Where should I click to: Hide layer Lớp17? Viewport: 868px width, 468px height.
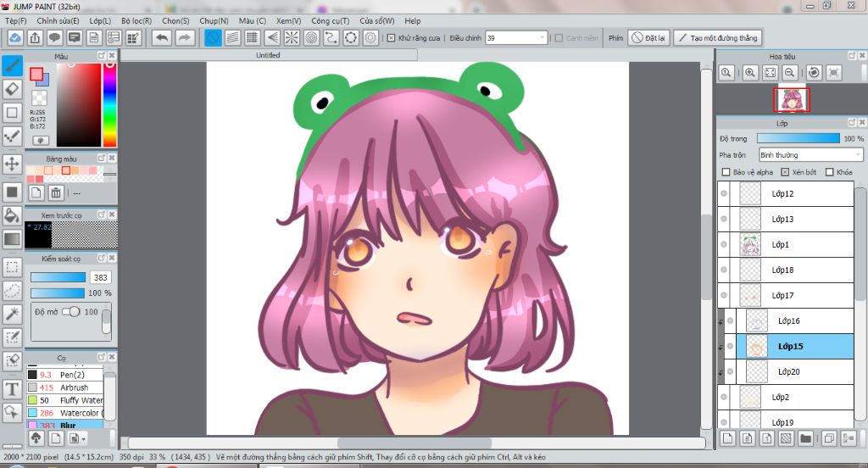724,295
